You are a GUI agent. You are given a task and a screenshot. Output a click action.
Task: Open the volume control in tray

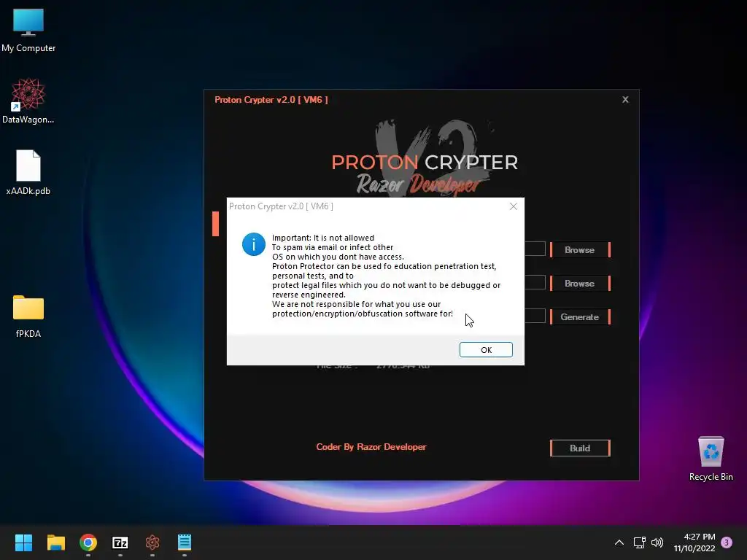[657, 542]
